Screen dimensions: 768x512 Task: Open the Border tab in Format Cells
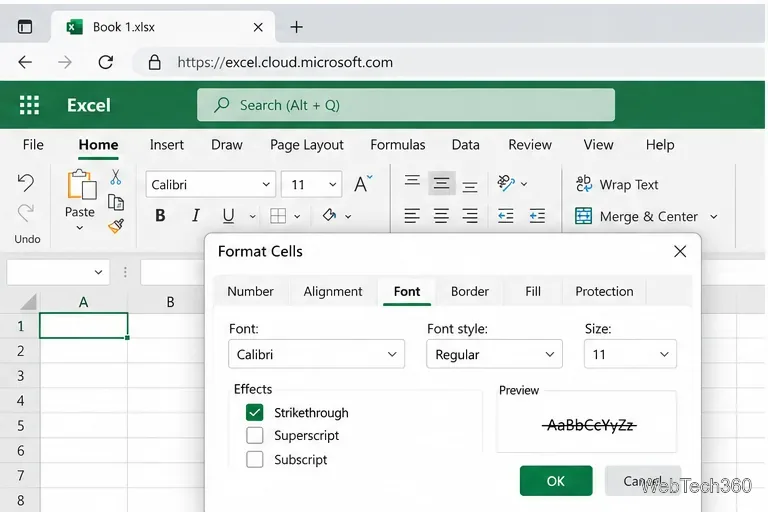[x=470, y=291]
